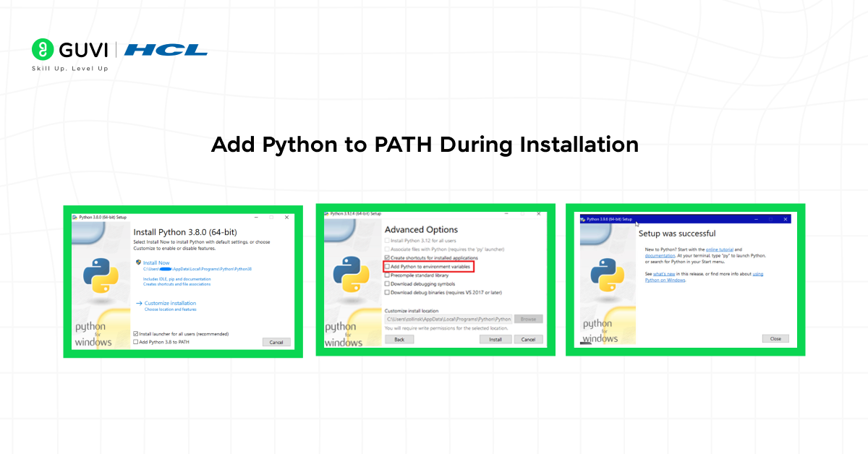The height and width of the screenshot is (454, 868).
Task: Enable the Add Python 3.8 to PATH checkbox
Action: click(x=137, y=343)
